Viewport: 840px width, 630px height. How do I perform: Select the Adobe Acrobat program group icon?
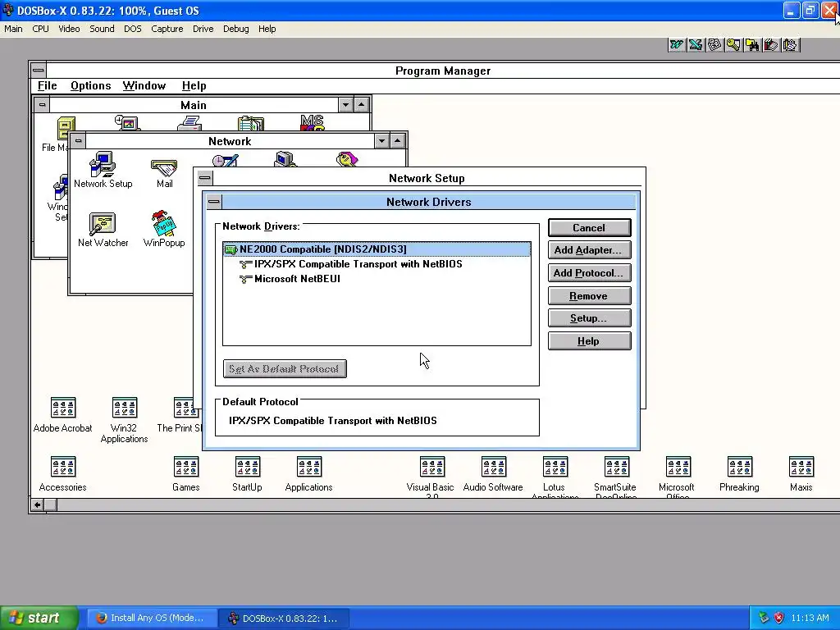pos(62,414)
